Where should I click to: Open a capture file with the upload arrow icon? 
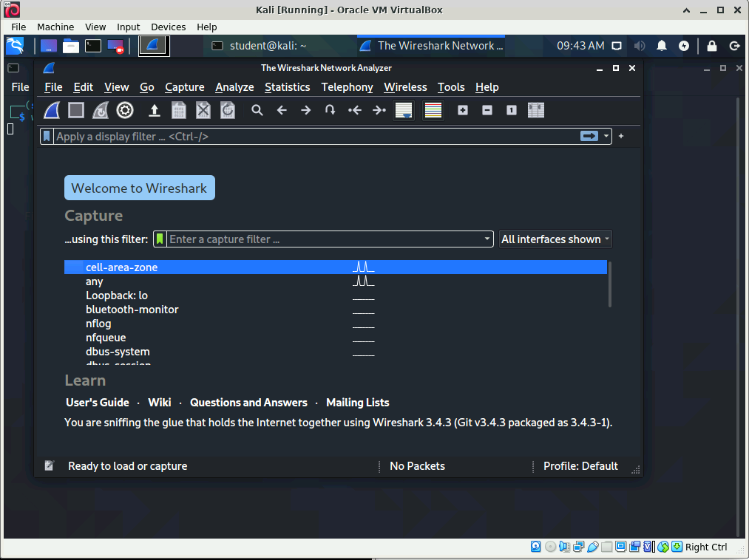[x=155, y=110]
